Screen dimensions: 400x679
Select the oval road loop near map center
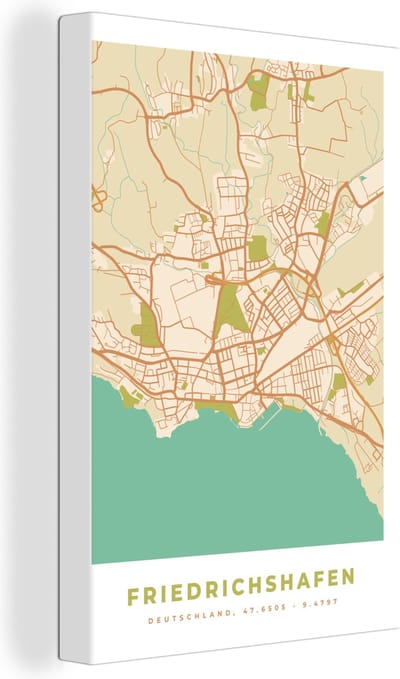click(x=215, y=280)
